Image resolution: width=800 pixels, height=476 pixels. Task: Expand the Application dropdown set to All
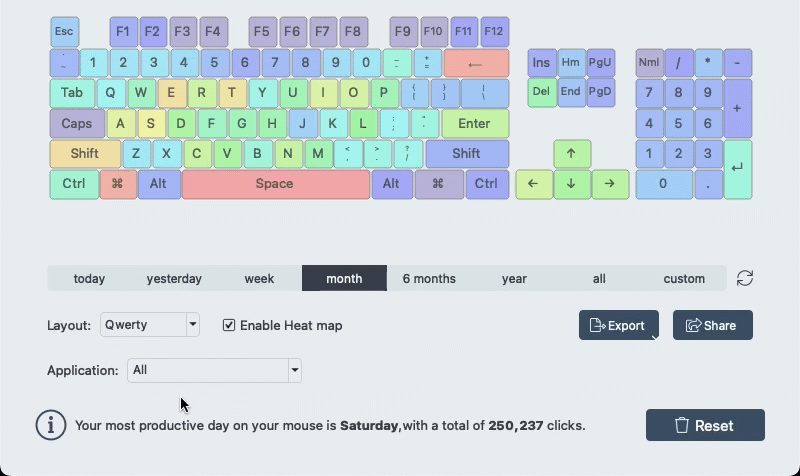coord(214,370)
